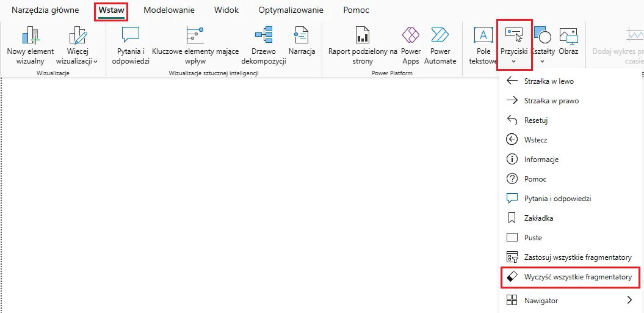
Task: Insert Narracja smart narrative visual
Action: pyautogui.click(x=302, y=35)
